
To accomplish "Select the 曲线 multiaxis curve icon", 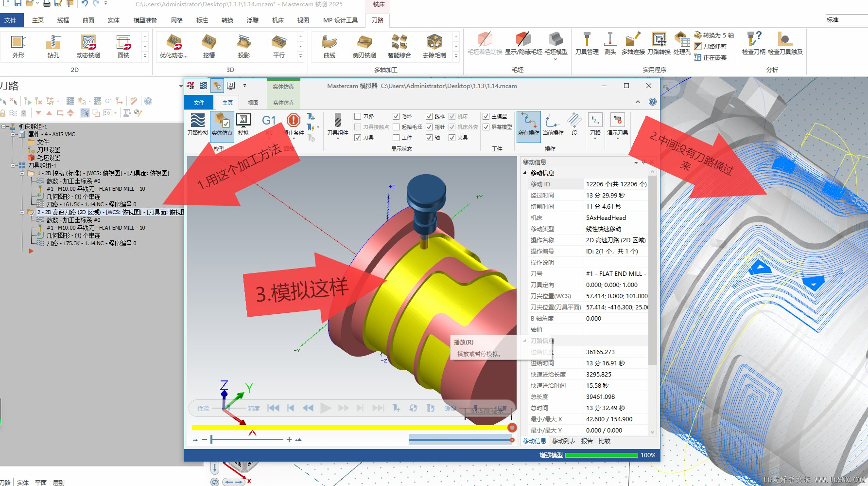I will (330, 47).
